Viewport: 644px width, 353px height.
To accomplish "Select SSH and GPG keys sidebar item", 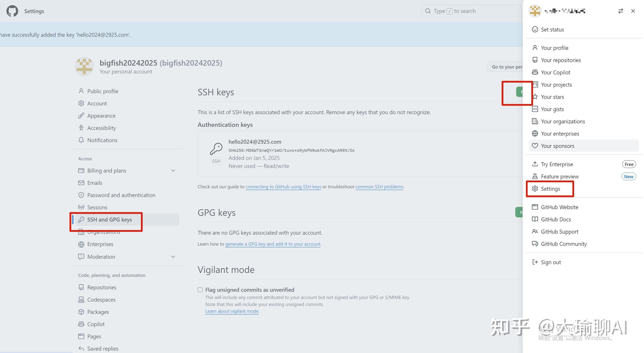I will [109, 220].
